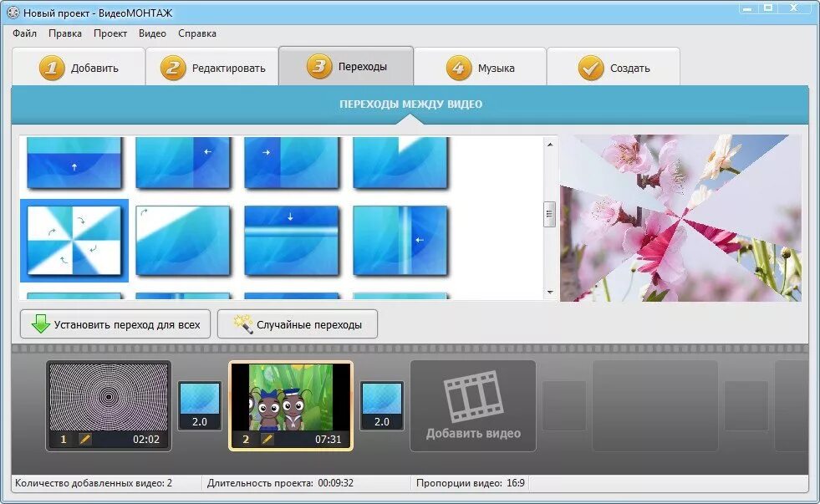
Task: Click the number 2 badge icon
Action: tap(173, 68)
